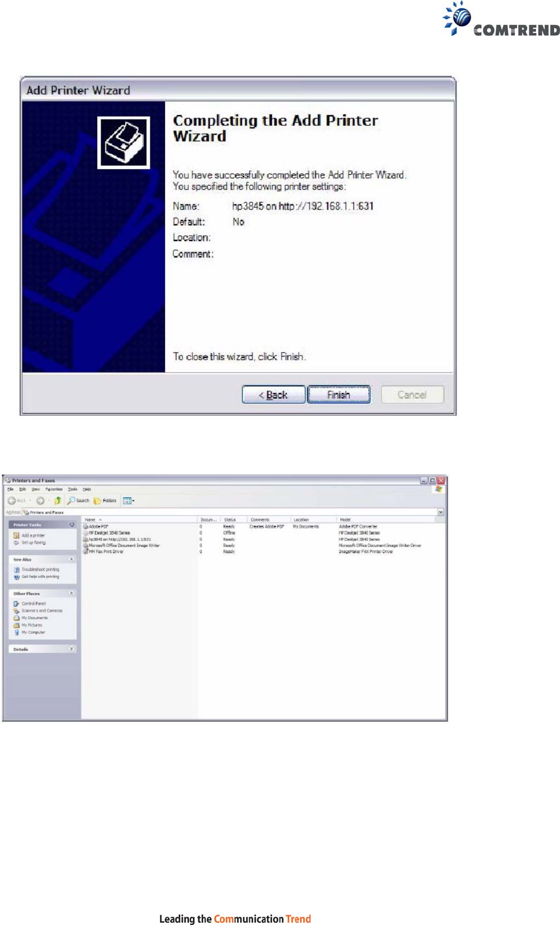Select the MM Fax Print Driver
Image resolution: width=560 pixels, height=925 pixels.
[106, 552]
